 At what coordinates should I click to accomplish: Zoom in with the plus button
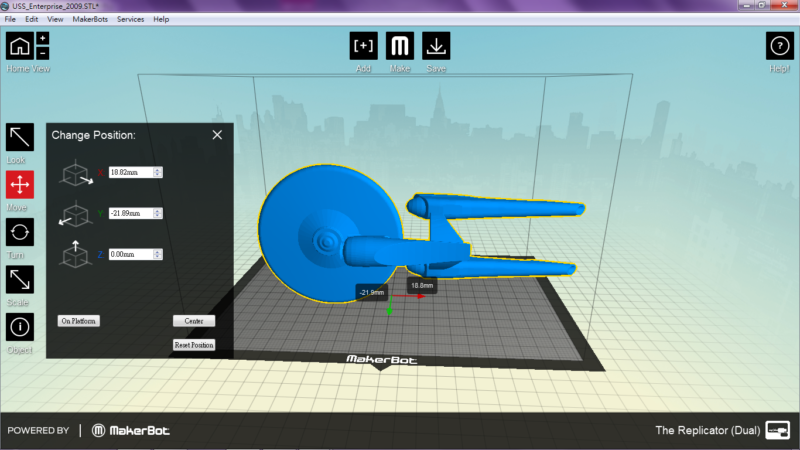pyautogui.click(x=43, y=38)
